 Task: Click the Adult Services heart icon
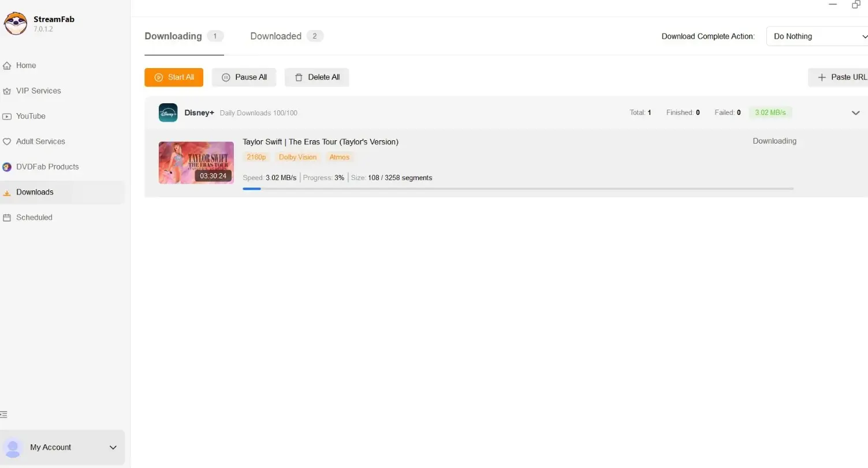(x=7, y=142)
